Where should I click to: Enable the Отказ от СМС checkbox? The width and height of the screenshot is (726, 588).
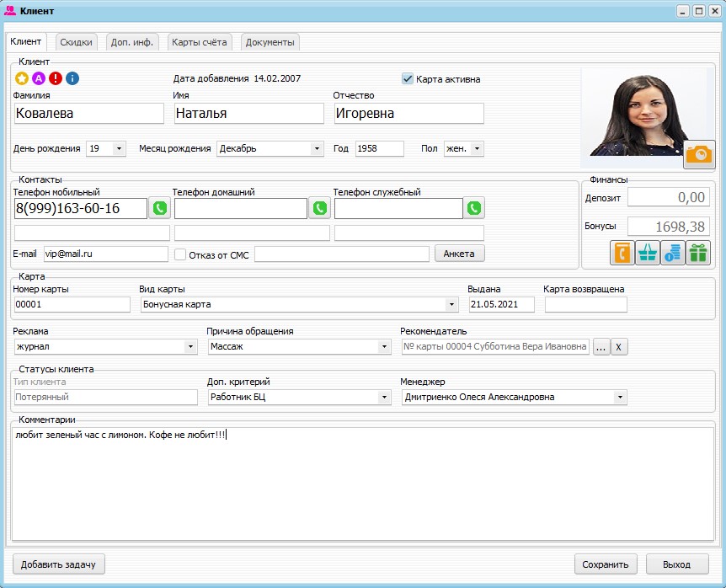179,254
